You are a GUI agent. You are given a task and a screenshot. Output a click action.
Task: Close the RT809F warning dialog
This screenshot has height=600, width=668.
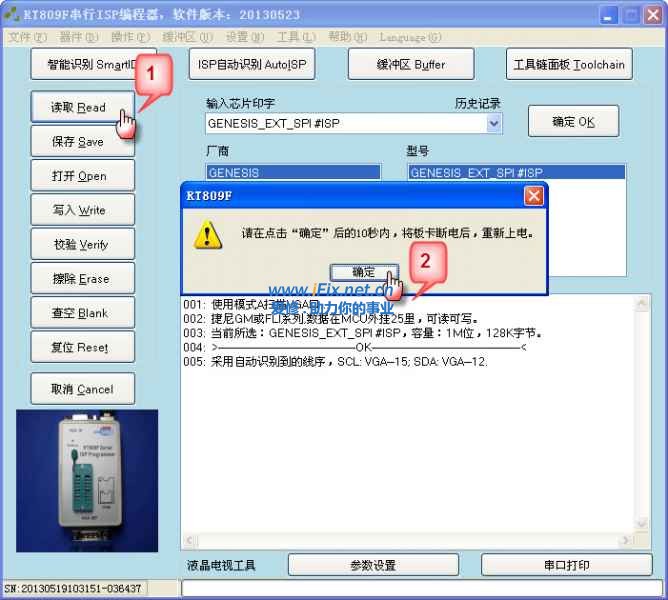click(534, 195)
